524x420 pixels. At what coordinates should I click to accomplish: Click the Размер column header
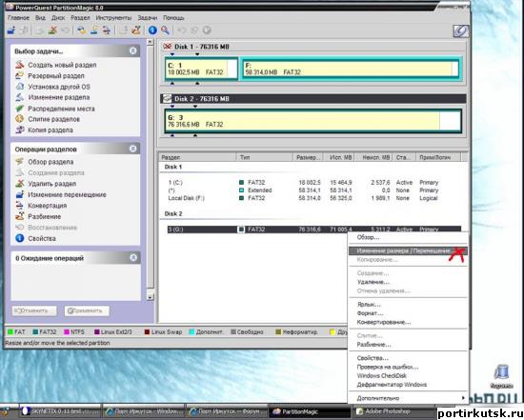coord(308,157)
